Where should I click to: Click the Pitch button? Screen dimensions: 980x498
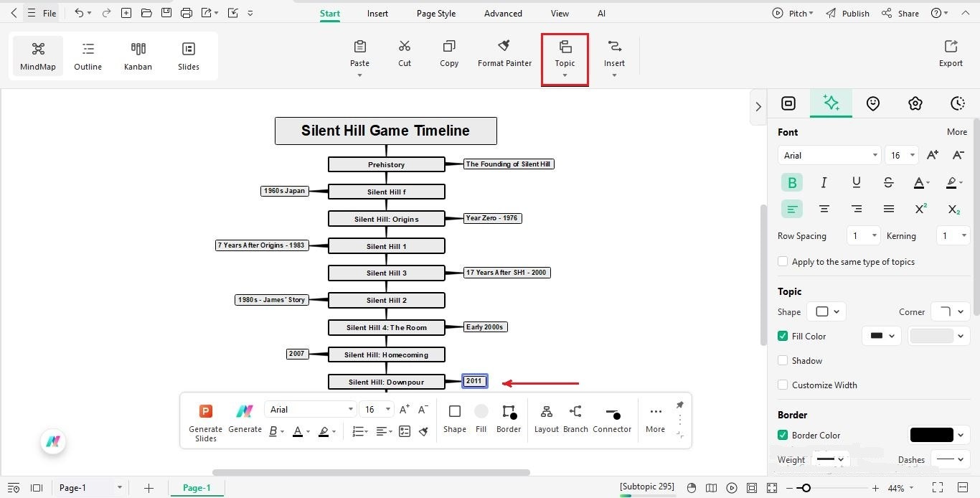tap(793, 13)
